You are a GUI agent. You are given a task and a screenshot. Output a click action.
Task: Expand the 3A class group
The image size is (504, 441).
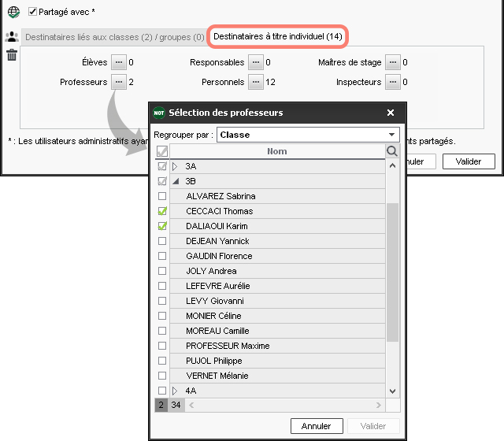pos(175,166)
